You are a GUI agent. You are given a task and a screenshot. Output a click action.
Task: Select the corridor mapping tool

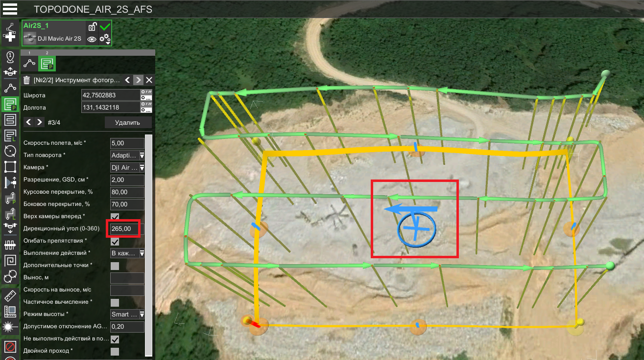10,245
